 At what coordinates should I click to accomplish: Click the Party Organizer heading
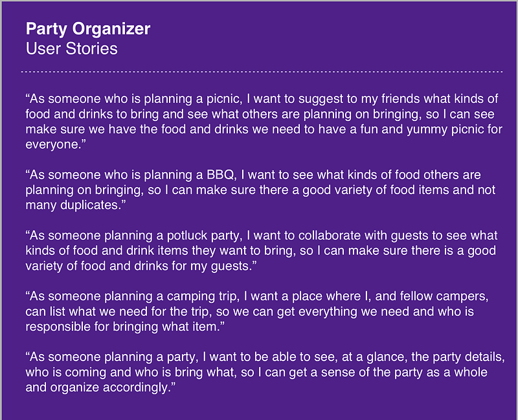point(88,29)
